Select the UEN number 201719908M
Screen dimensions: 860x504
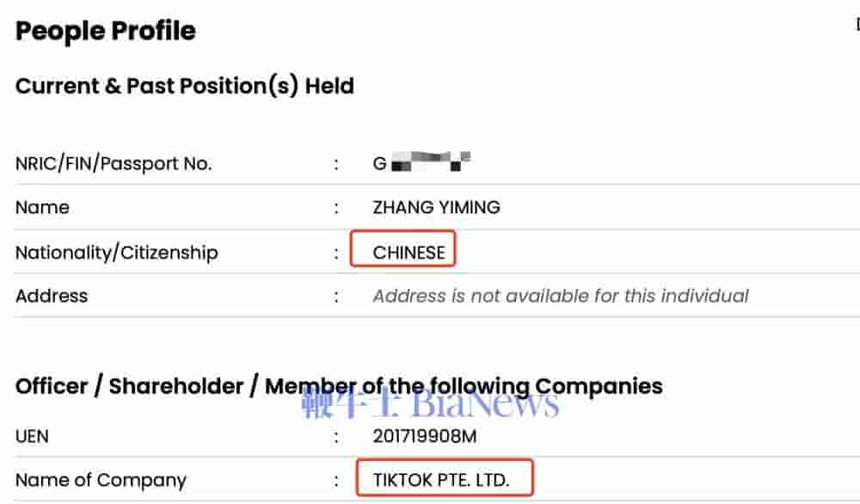pos(424,436)
